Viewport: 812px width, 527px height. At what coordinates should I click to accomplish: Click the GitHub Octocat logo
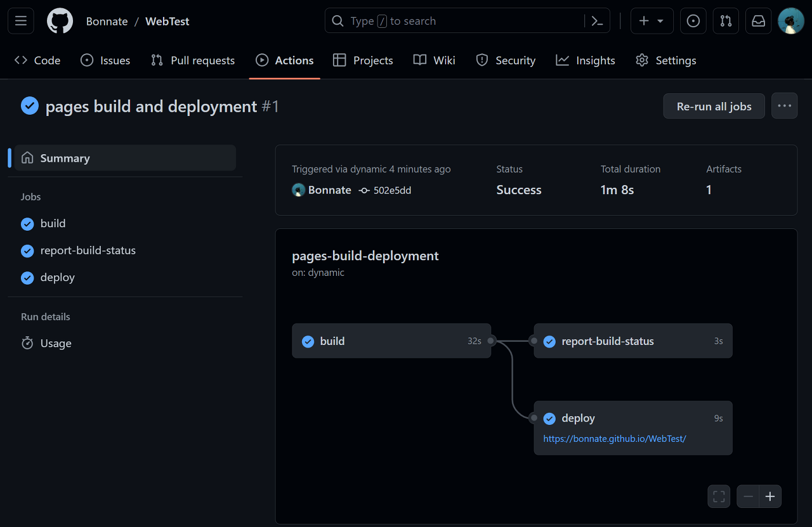point(60,21)
